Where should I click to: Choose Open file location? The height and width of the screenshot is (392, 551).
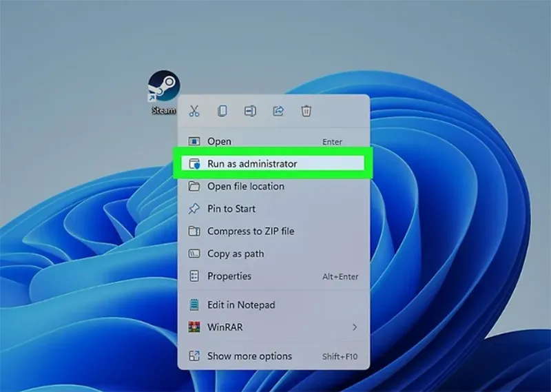point(273,186)
